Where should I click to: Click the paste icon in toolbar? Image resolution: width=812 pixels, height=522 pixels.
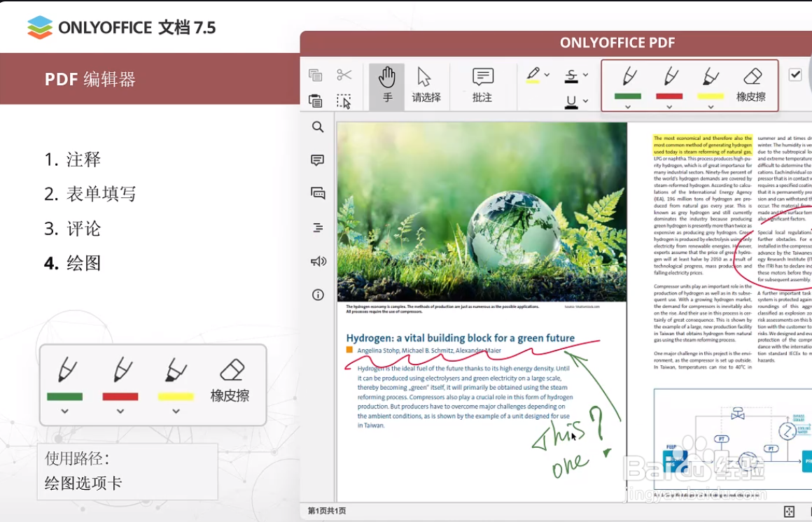(315, 101)
